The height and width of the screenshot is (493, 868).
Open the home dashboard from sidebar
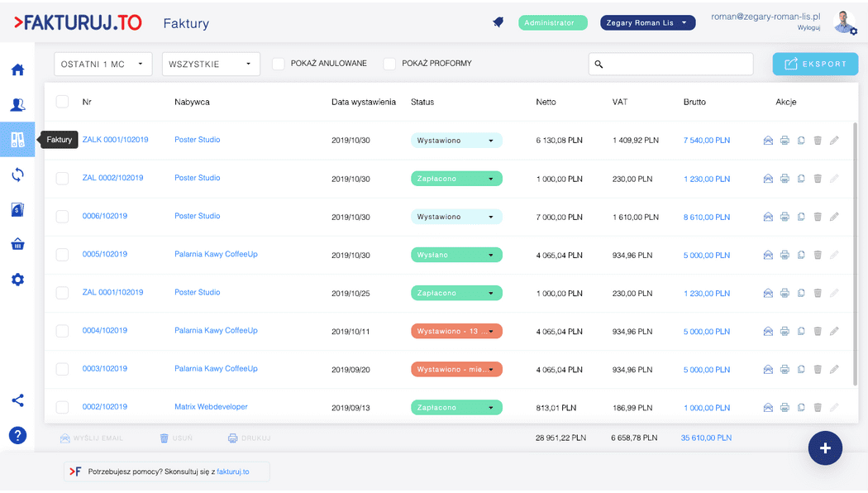coord(17,69)
